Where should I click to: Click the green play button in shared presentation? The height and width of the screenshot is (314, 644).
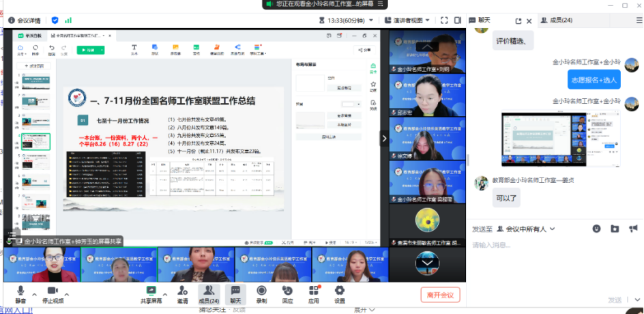[x=88, y=50]
